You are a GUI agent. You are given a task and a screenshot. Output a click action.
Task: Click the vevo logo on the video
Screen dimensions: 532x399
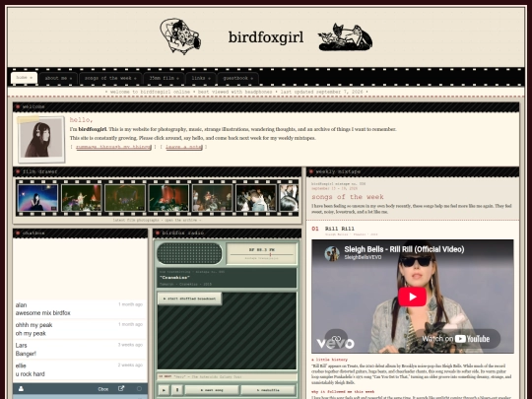[x=335, y=344]
